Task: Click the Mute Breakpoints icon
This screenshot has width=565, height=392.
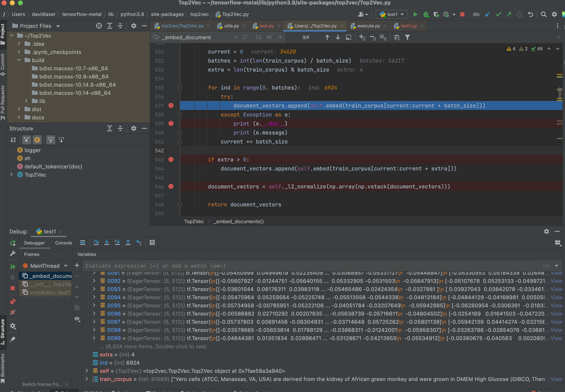Action: [x=13, y=312]
